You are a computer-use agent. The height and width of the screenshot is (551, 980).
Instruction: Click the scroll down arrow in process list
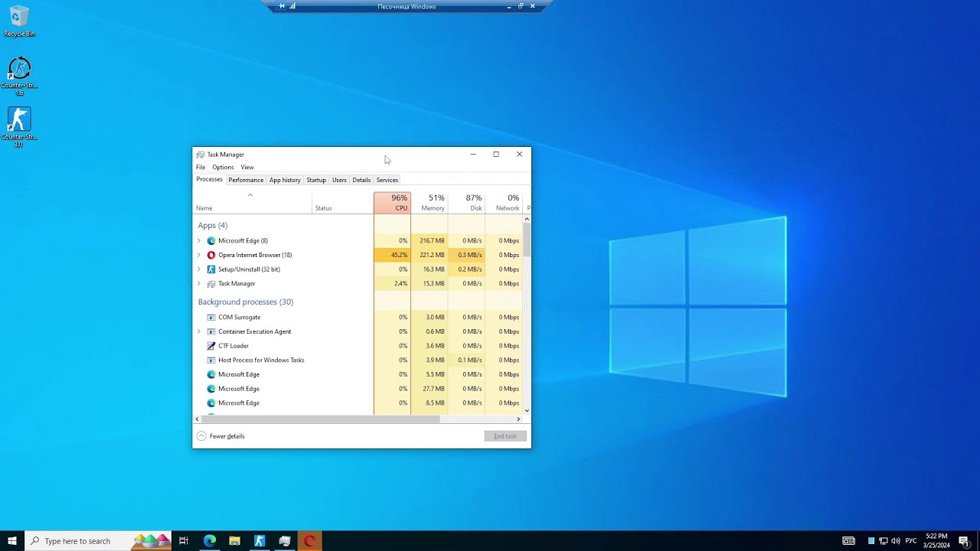tap(527, 411)
